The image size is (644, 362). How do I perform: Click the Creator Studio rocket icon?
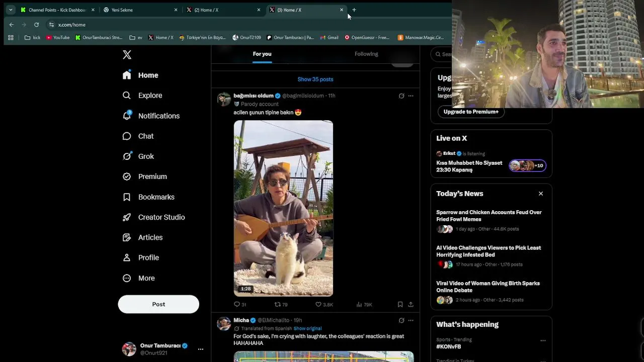[127, 217]
